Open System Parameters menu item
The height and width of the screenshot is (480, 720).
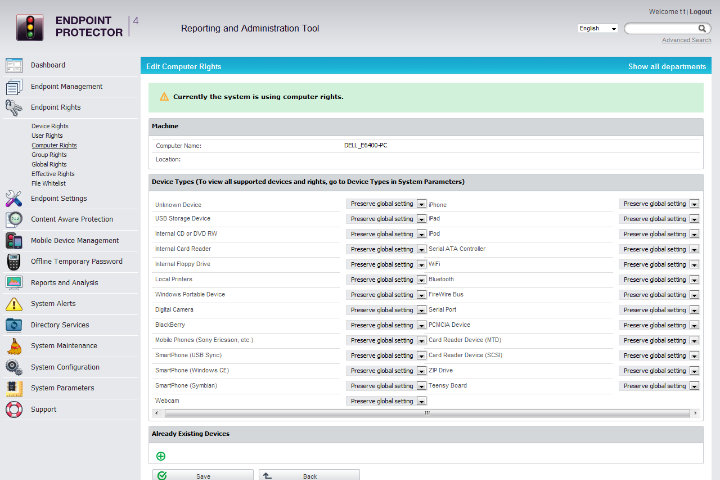pyautogui.click(x=62, y=388)
